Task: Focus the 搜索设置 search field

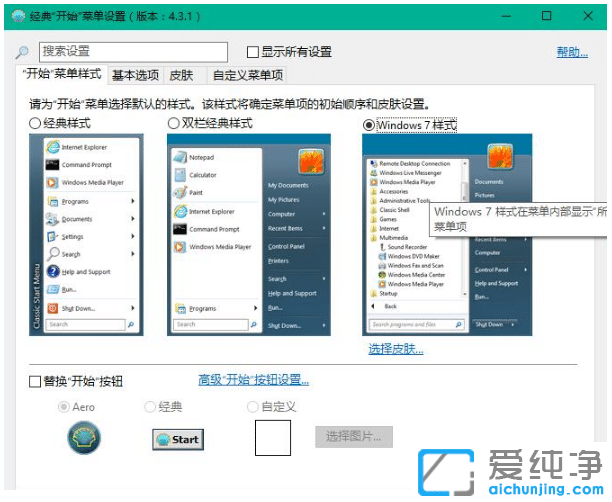Action: click(x=133, y=52)
